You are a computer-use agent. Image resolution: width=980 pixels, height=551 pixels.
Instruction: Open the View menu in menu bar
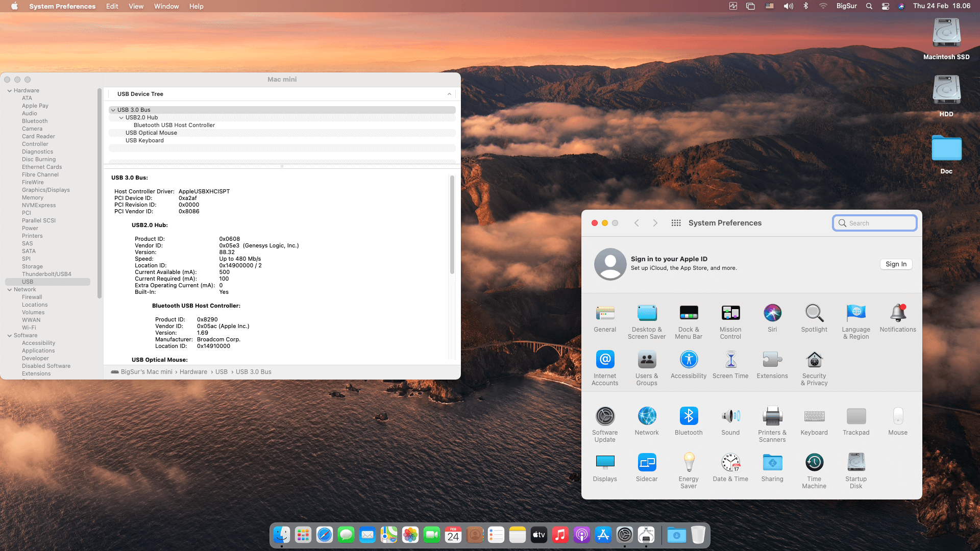coord(136,6)
